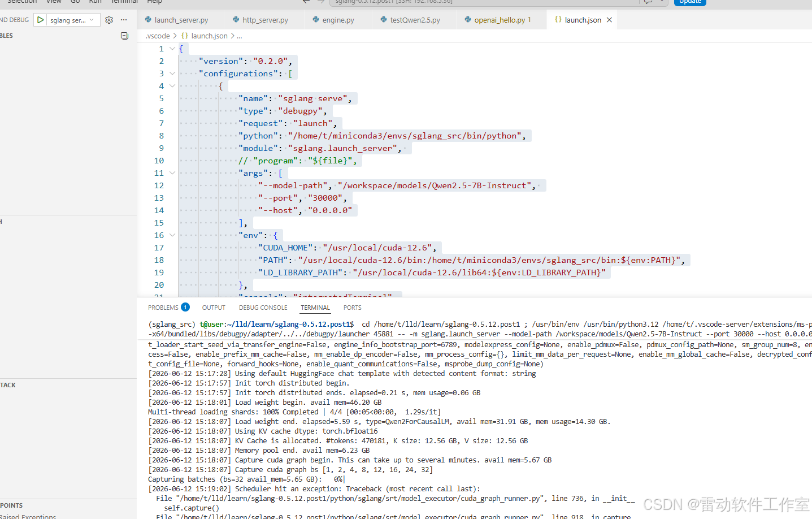Click the "/usr/local/cuda-12.6" CUDA_HOME value
812x519 pixels.
(x=377, y=248)
